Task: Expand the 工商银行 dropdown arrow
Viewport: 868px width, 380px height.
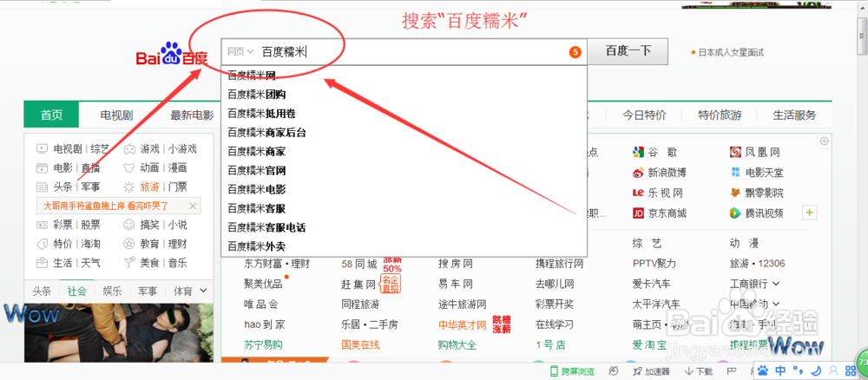Action: pos(775,284)
